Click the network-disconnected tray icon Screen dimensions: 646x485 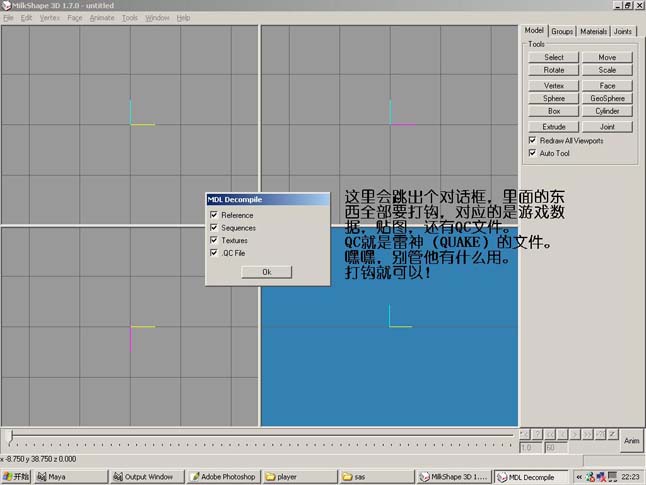click(601, 477)
